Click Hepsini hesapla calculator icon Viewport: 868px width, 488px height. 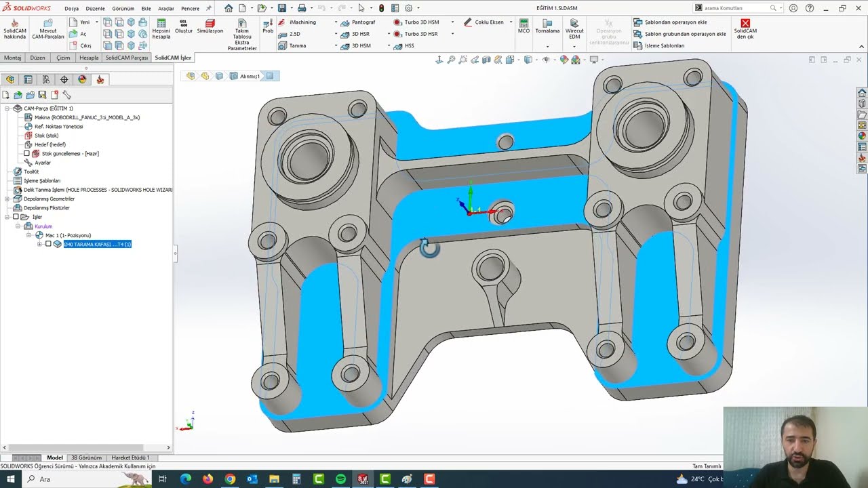coord(161,30)
